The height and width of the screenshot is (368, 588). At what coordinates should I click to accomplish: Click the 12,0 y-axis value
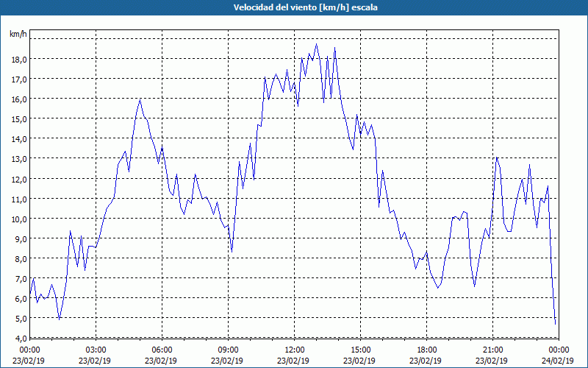(x=19, y=179)
